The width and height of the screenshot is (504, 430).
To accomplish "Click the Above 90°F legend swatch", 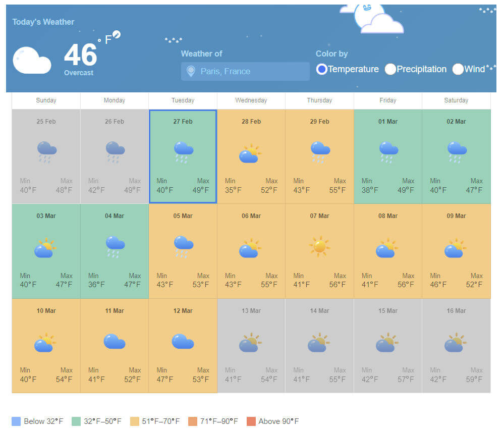I will 251,421.
